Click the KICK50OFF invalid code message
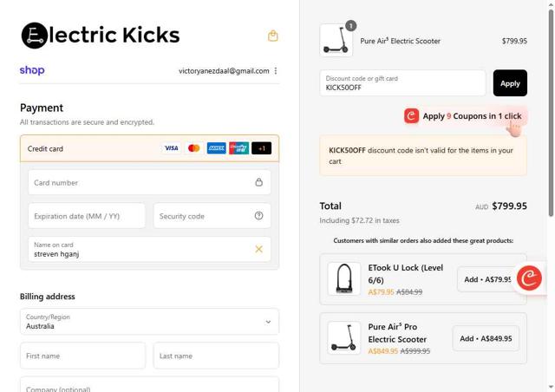Screen dimensions: 555x392 [x=423, y=155]
